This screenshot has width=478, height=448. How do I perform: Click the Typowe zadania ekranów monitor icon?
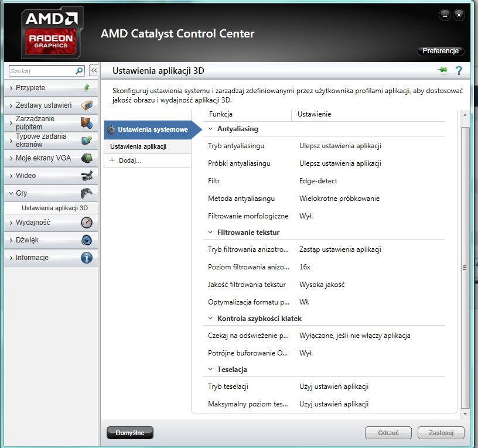tap(87, 140)
